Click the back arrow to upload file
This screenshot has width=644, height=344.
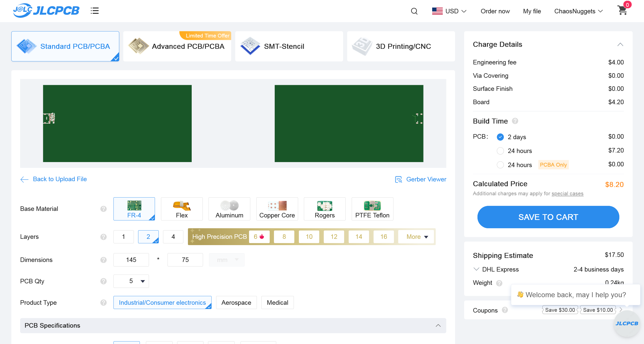(x=24, y=179)
